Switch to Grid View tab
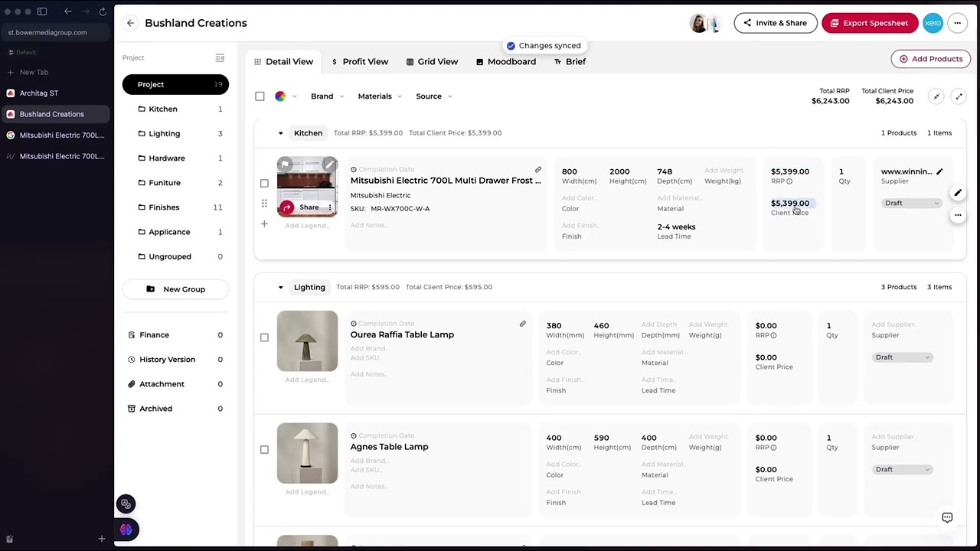This screenshot has height=551, width=980. [432, 61]
